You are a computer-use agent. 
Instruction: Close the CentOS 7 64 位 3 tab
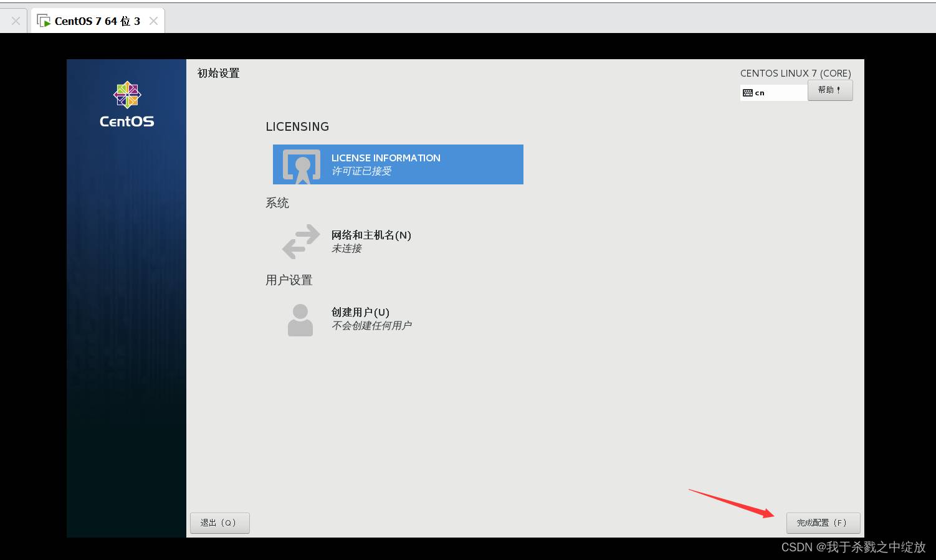[x=153, y=21]
